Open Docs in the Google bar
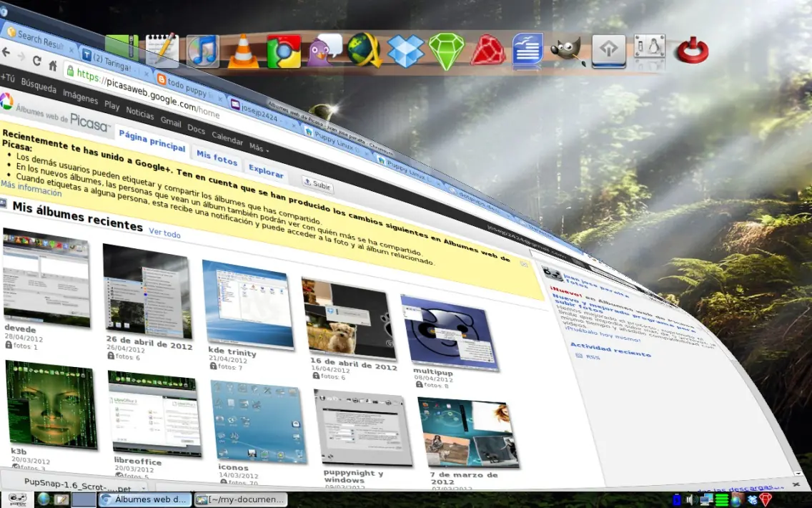Image resolution: width=812 pixels, height=508 pixels. [x=197, y=130]
